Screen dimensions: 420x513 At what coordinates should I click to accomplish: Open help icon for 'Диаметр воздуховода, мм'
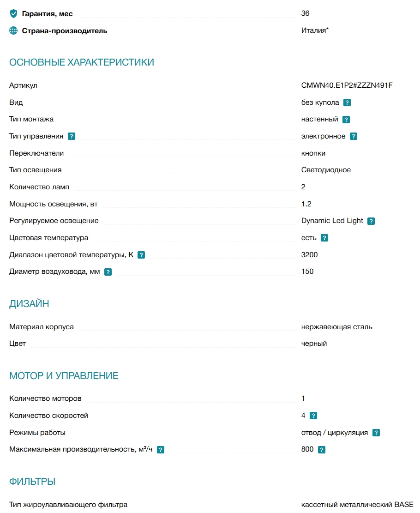pyautogui.click(x=108, y=272)
